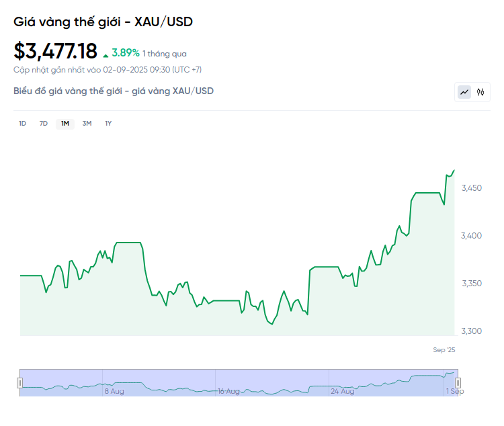Click the 16 Aug navigator marker

tap(228, 390)
